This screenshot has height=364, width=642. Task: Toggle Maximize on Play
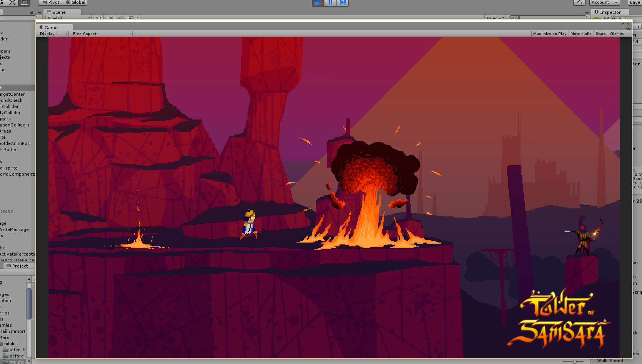pos(549,34)
